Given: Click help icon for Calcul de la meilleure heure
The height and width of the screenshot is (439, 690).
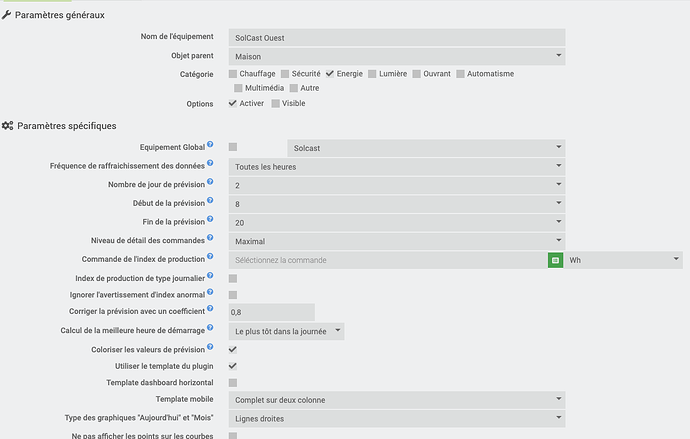Looking at the screenshot, I should pos(210,329).
